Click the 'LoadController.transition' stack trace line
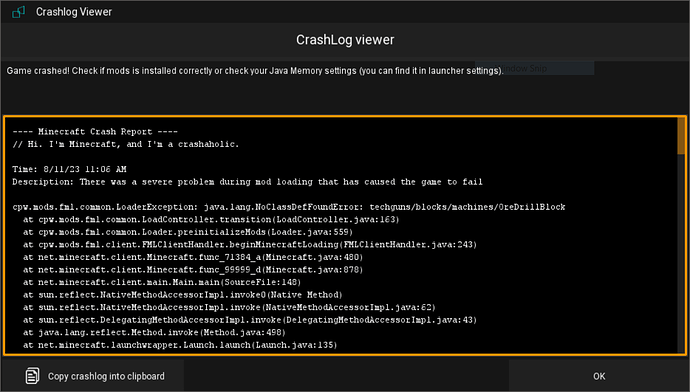Screen dimensions: 690x392 (211, 220)
